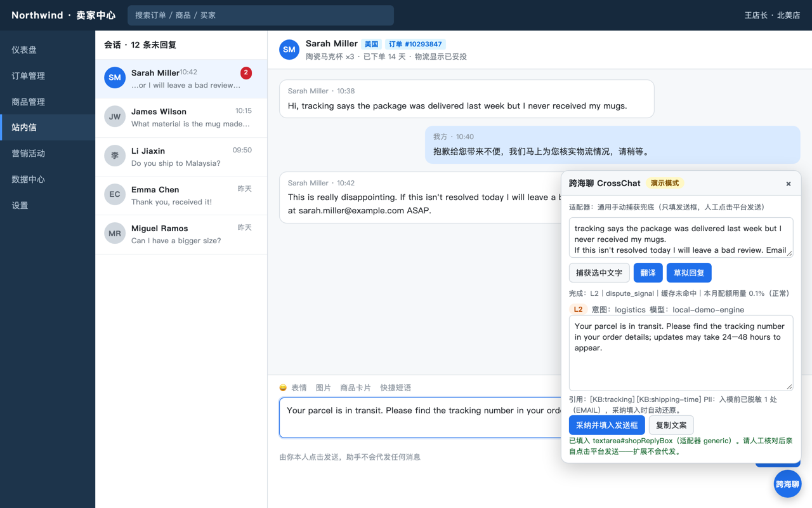Click the 演示模式 demo mode badge
The image size is (812, 508).
pyautogui.click(x=665, y=183)
